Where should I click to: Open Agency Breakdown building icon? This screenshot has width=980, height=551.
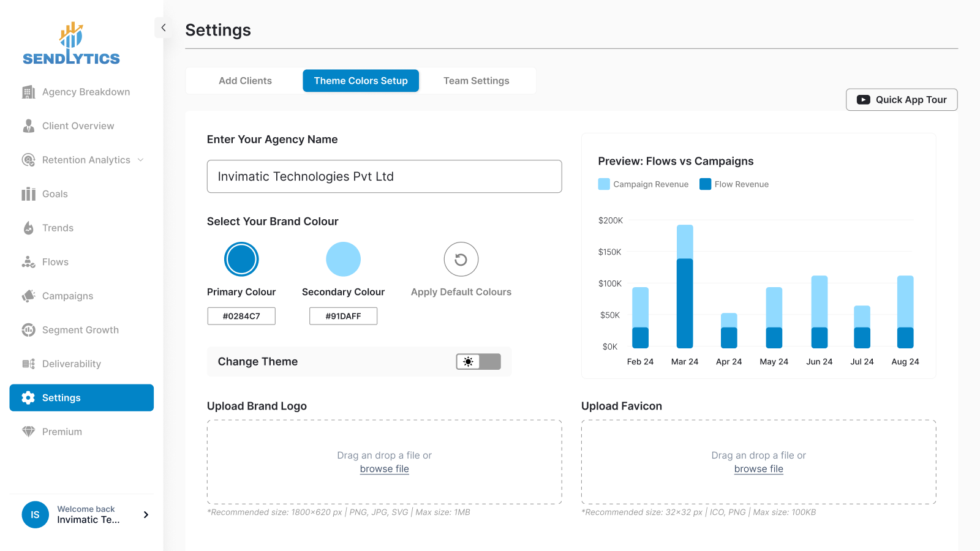point(28,92)
